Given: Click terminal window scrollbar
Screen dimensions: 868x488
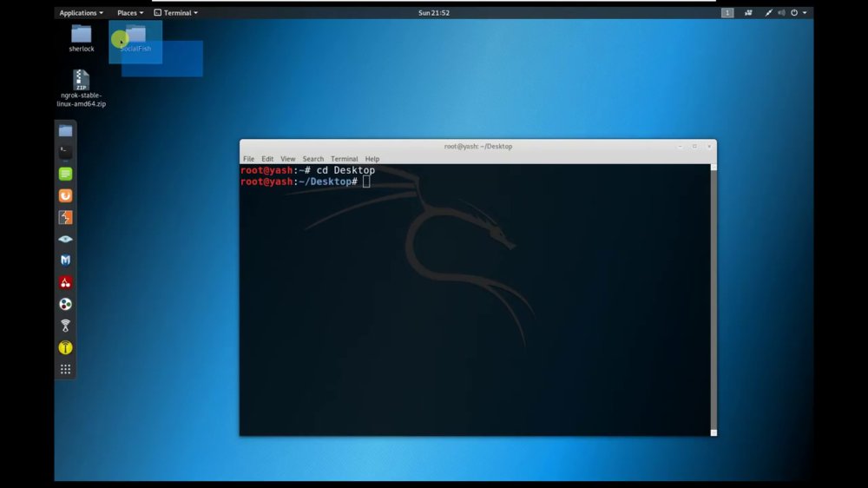Looking at the screenshot, I should coord(713,300).
